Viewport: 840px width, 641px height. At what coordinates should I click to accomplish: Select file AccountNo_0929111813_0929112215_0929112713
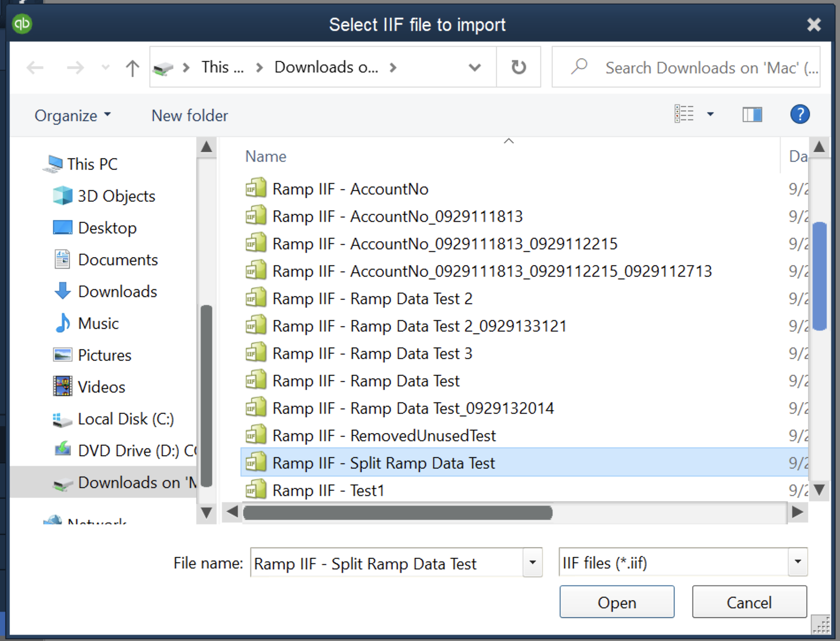(x=478, y=271)
